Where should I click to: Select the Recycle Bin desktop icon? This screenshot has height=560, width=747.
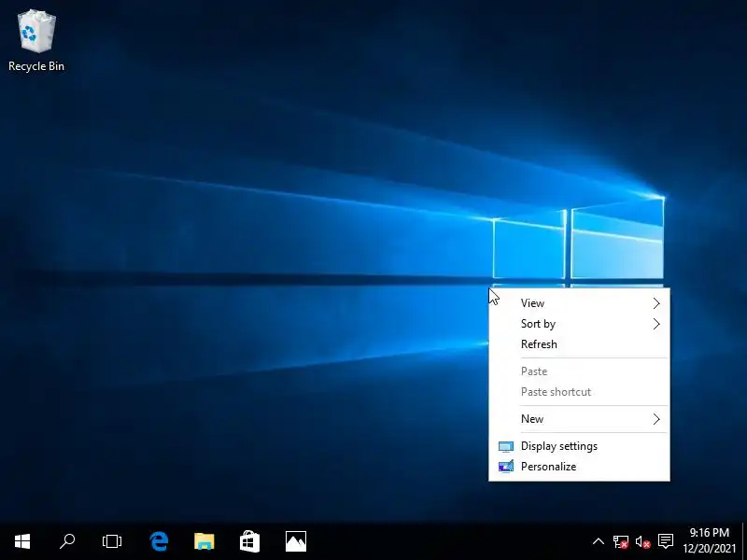pyautogui.click(x=36, y=41)
